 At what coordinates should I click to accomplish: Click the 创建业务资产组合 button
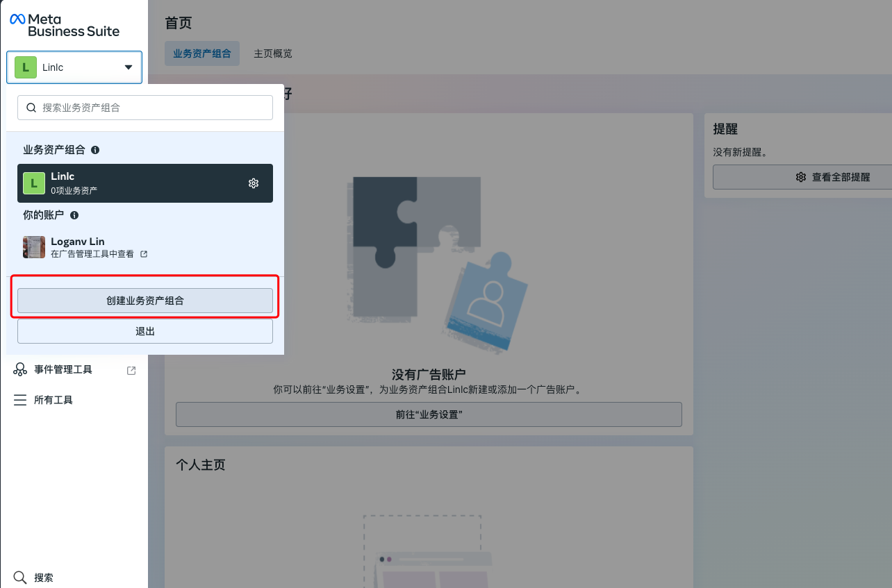click(145, 301)
